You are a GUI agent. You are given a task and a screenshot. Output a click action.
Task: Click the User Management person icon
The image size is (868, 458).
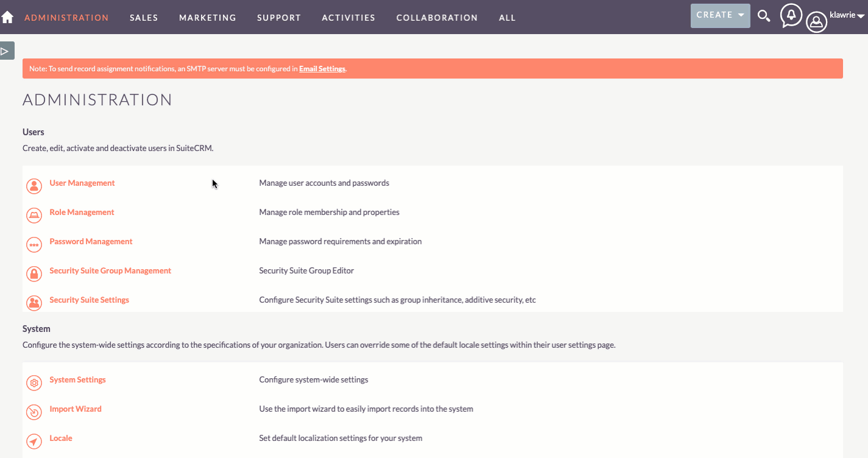point(34,186)
